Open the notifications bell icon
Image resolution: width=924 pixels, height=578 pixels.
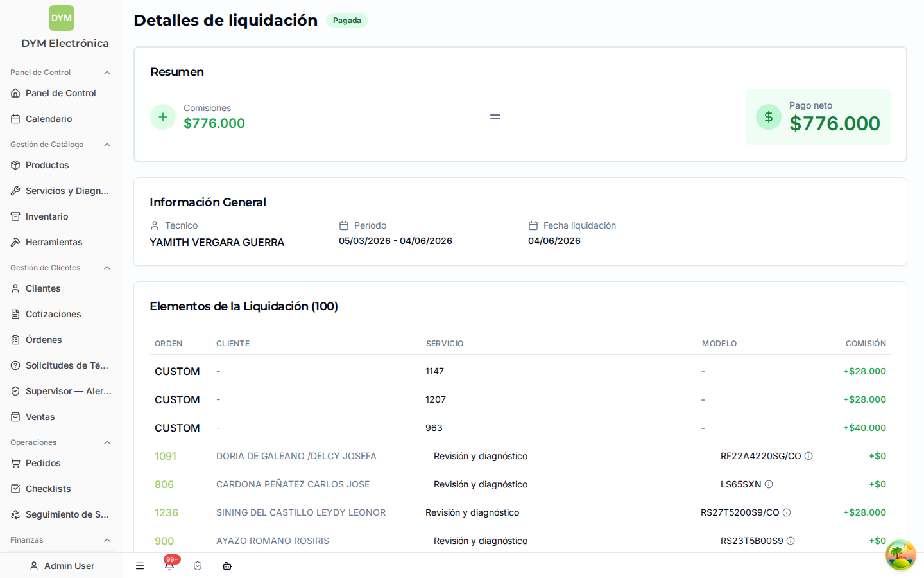tap(169, 566)
